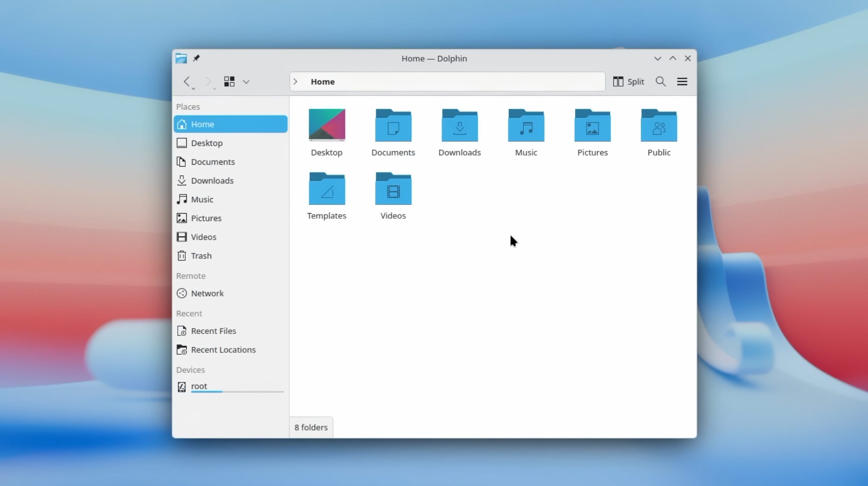Open Pictures in the Places sidebar

coord(231,218)
